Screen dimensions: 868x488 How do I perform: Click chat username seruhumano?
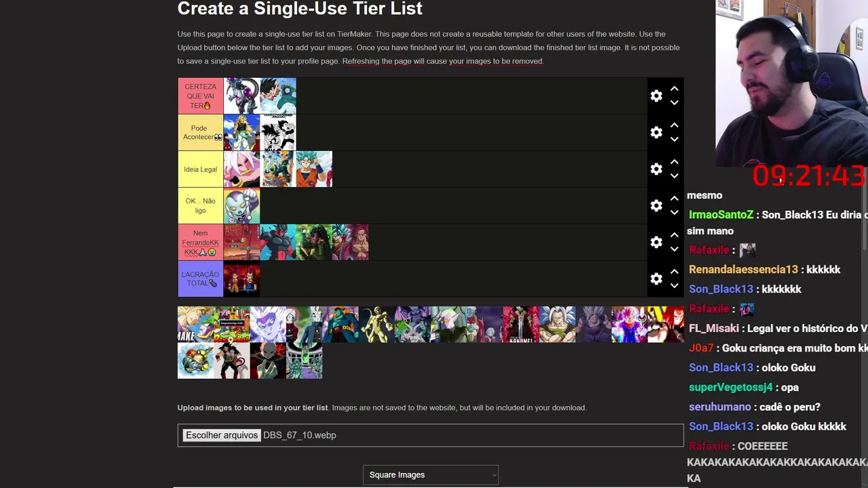tap(719, 407)
